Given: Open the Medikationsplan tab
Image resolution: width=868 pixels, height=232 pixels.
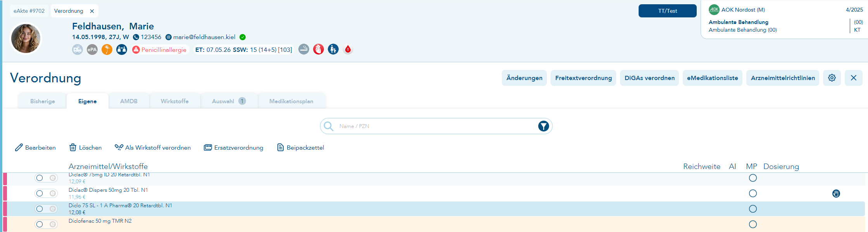Looking at the screenshot, I should 291,101.
